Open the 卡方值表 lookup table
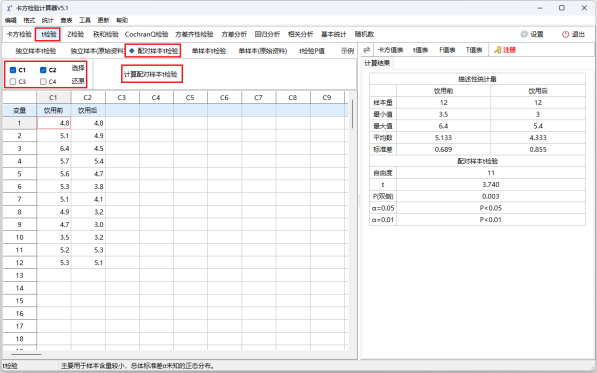The width and height of the screenshot is (597, 373). point(391,50)
